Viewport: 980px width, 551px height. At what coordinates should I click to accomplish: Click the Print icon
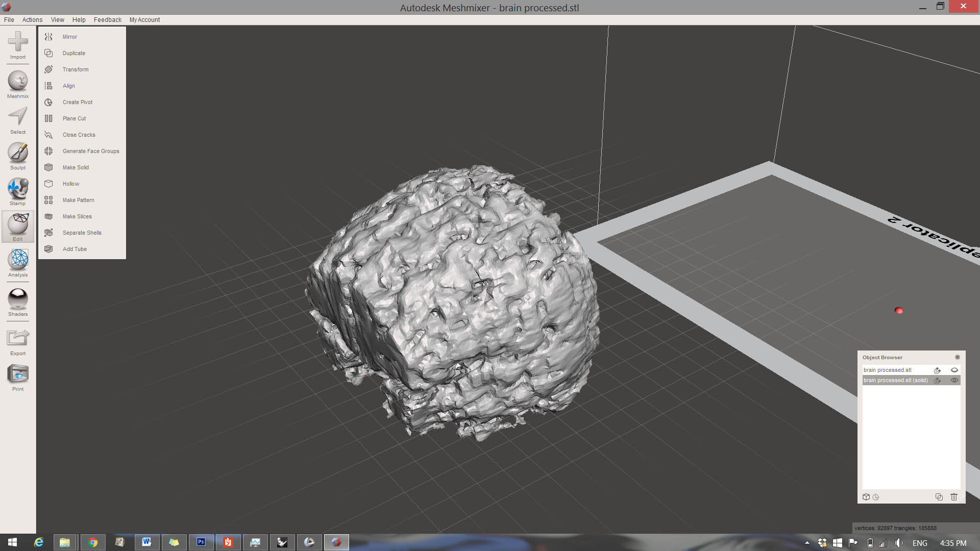tap(18, 378)
